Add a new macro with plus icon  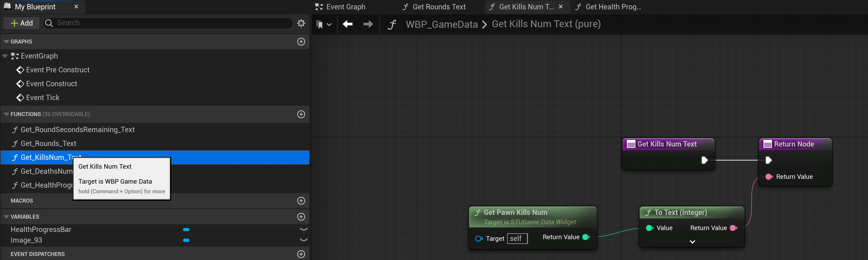pos(301,201)
